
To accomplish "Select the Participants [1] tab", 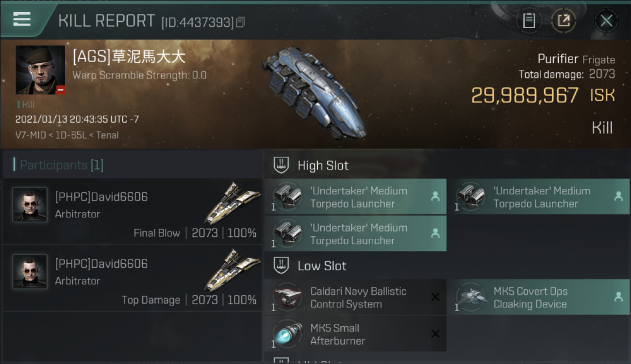I will tap(59, 165).
